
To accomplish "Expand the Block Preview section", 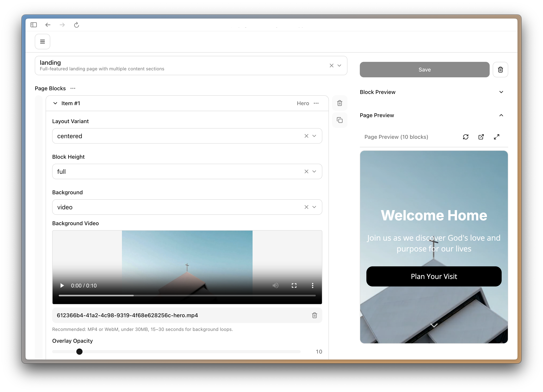I will tap(501, 92).
